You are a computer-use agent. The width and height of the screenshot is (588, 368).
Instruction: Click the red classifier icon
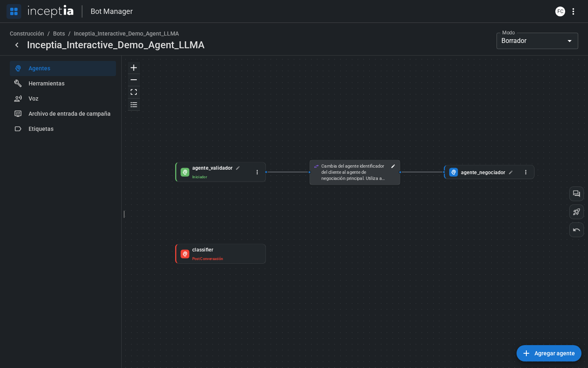(185, 254)
